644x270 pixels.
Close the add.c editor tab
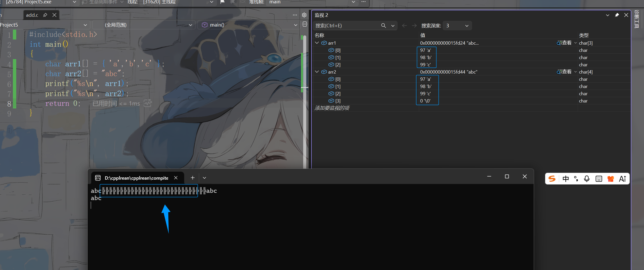point(54,15)
